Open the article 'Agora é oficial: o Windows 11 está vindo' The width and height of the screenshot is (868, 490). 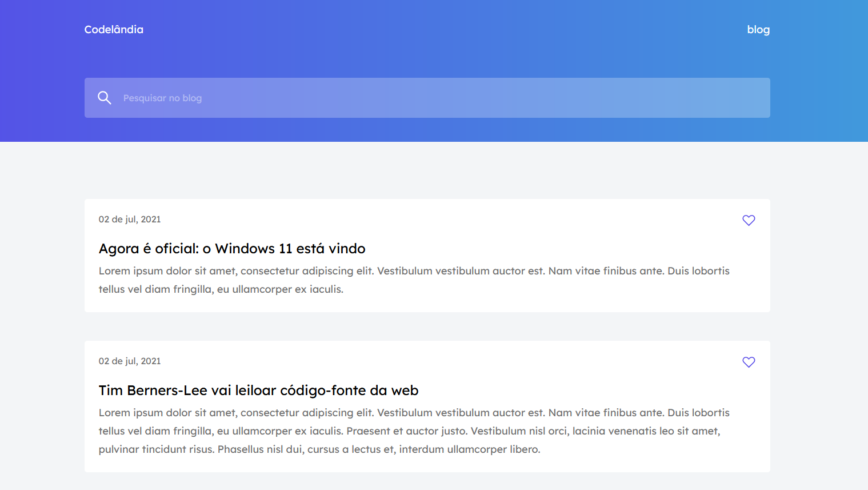(232, 248)
